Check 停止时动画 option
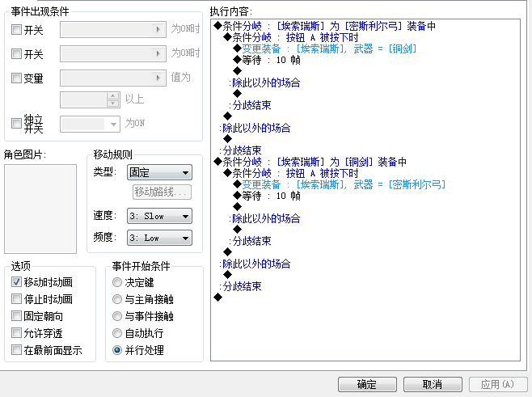The height and width of the screenshot is (397, 532). (16, 298)
